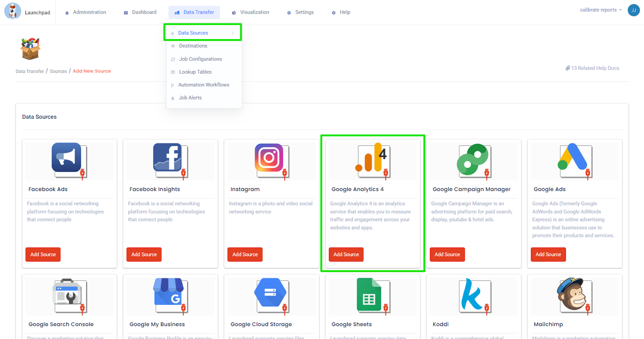This screenshot has height=339, width=644.
Task: Open 13 Related Help Docs link
Action: 592,68
